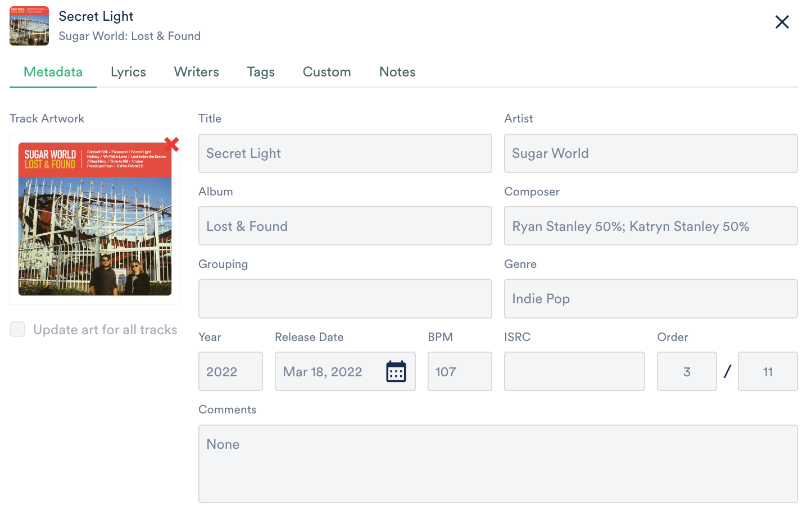View the Notes tab
Image resolution: width=812 pixels, height=510 pixels.
tap(397, 72)
